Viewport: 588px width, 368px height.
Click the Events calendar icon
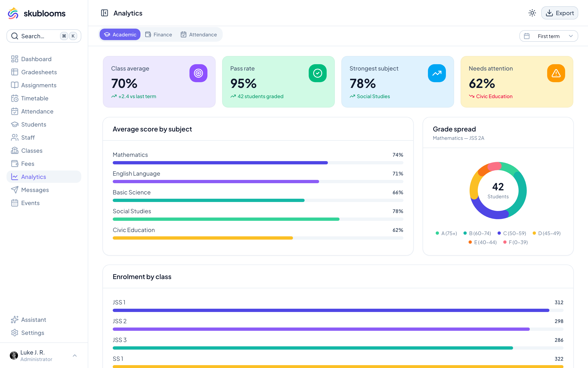pos(14,203)
